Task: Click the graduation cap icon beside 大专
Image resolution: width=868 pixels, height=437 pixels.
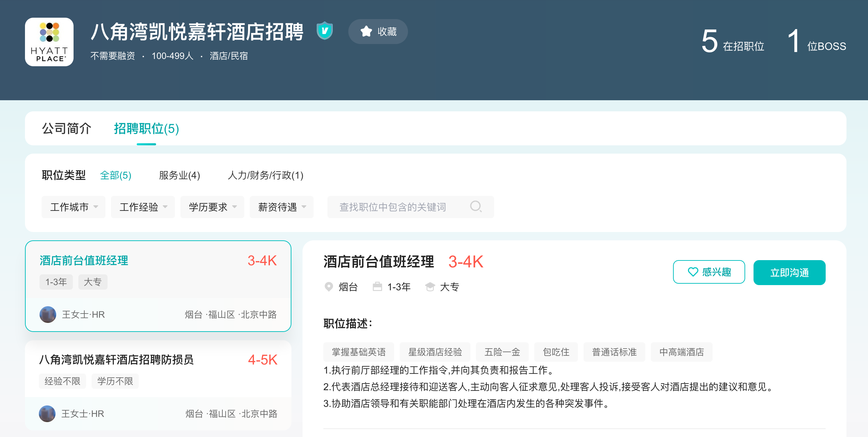Action: pos(430,287)
